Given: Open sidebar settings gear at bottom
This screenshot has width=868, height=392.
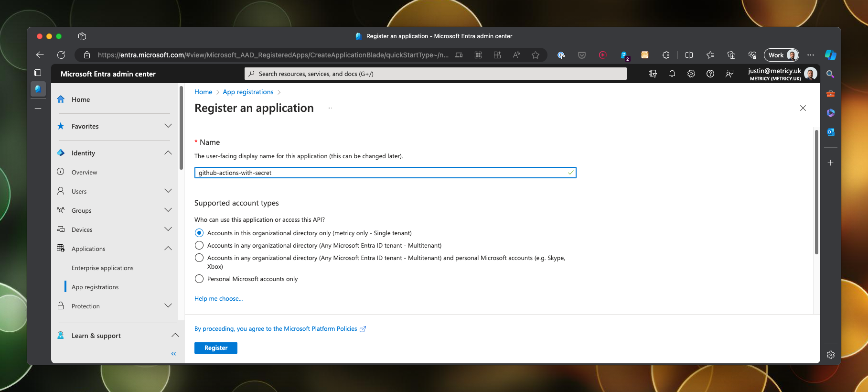Looking at the screenshot, I should point(831,355).
